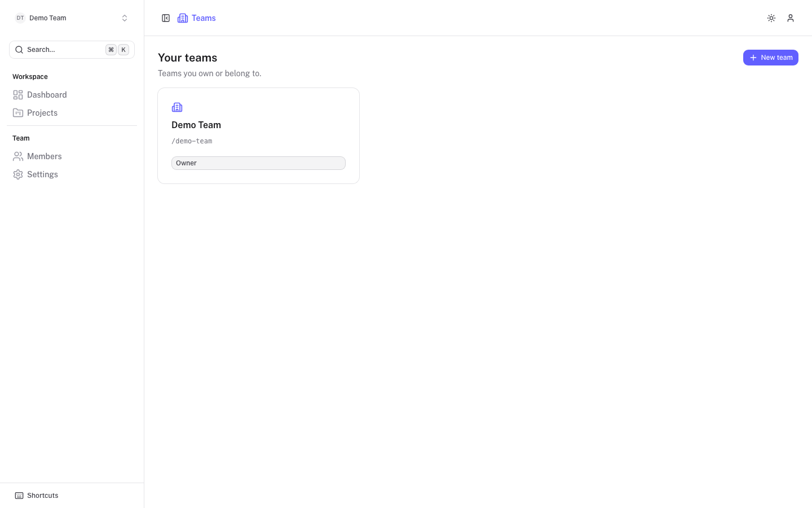
Task: Click the ⌘ shortcut key badge
Action: pos(111,50)
